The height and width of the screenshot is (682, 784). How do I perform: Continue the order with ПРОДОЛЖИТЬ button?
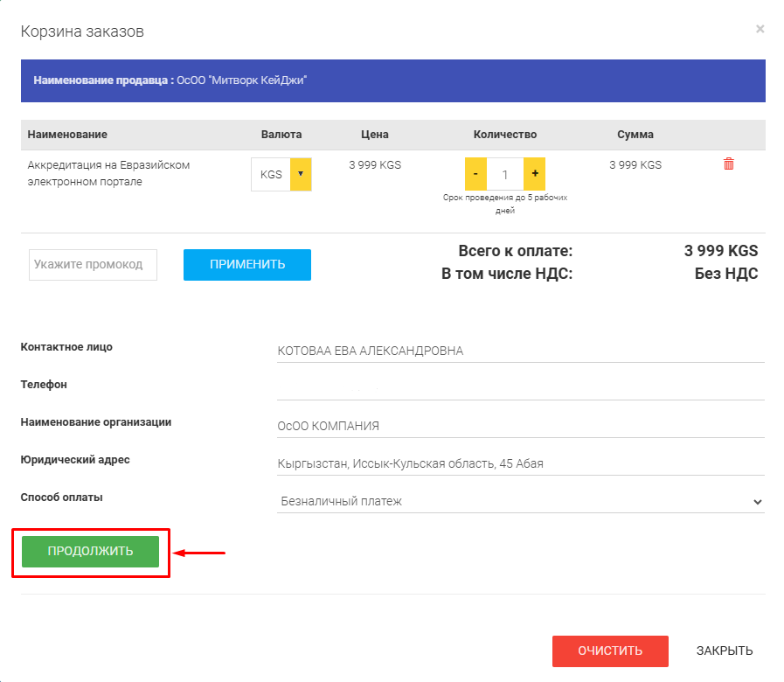(91, 552)
